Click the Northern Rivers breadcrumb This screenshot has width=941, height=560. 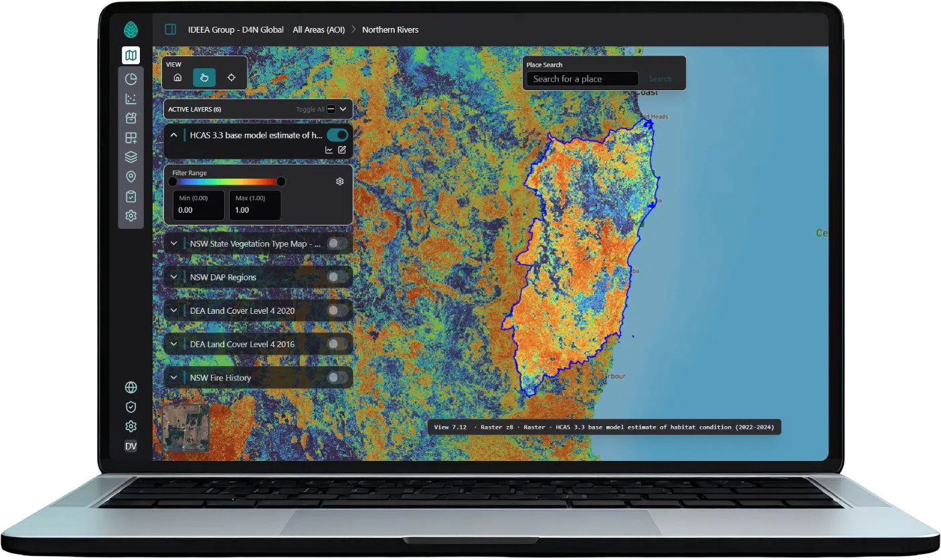[390, 29]
